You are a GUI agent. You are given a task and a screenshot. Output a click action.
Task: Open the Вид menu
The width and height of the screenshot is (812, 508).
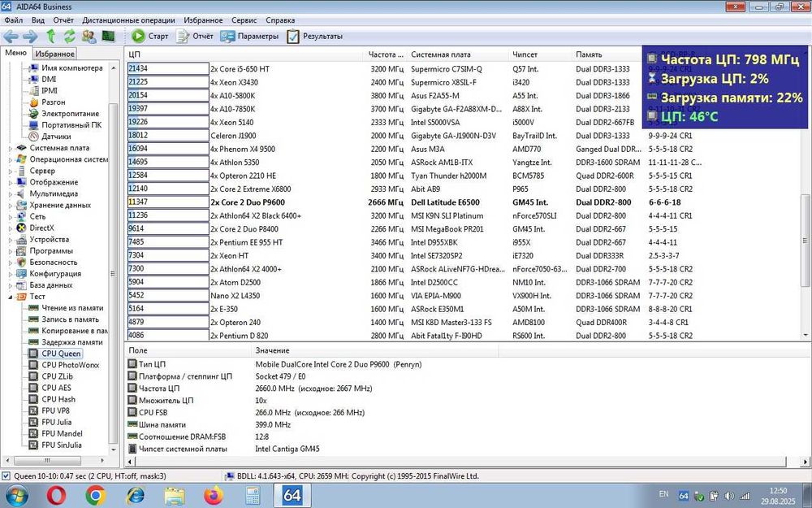tap(38, 20)
